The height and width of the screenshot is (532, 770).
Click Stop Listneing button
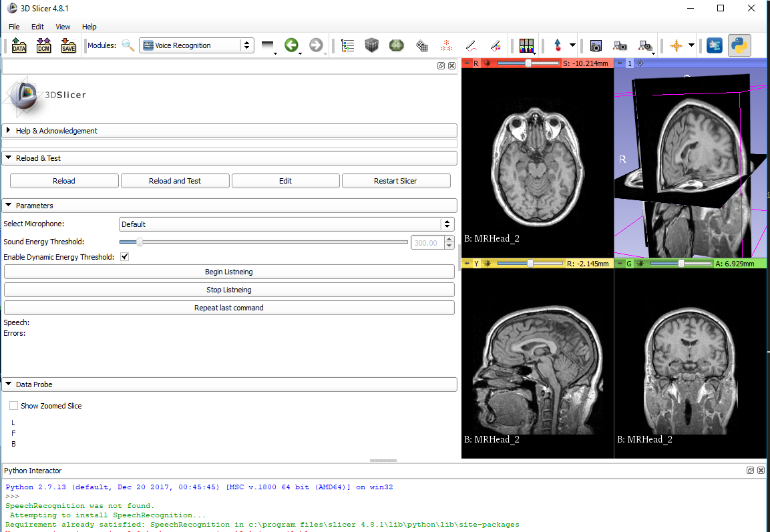coord(229,290)
